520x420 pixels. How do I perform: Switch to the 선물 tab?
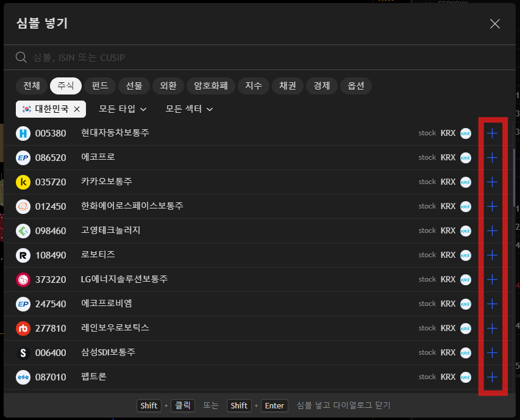tap(134, 86)
